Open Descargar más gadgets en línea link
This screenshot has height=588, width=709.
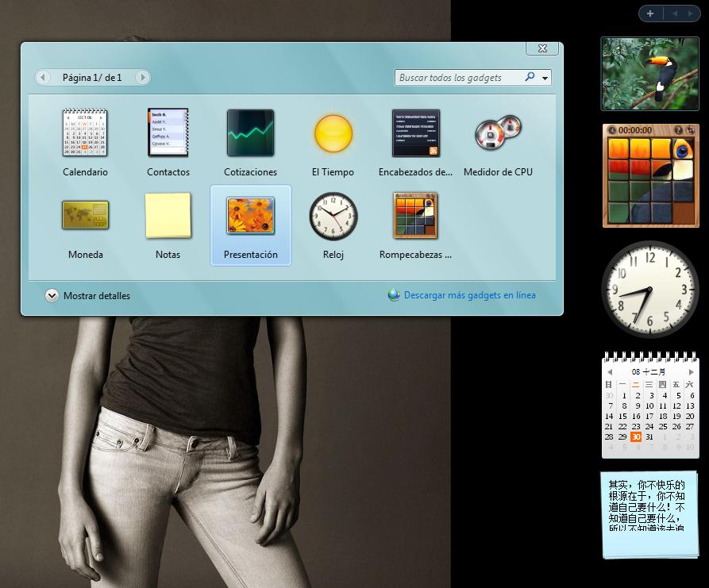point(469,295)
